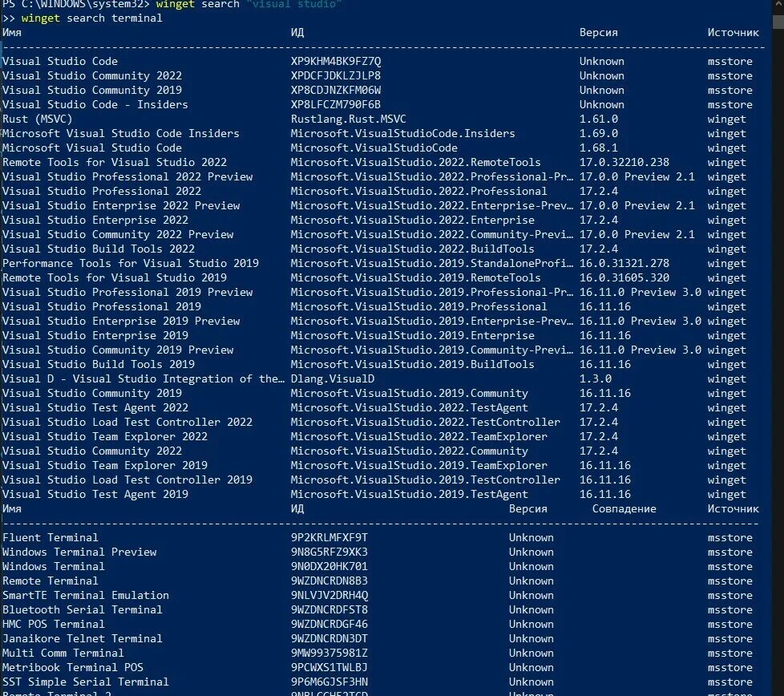Screen dimensions: 784x696
Task: Select ID Microsoft.VisualStudio.2022.Community
Action: 410,451
